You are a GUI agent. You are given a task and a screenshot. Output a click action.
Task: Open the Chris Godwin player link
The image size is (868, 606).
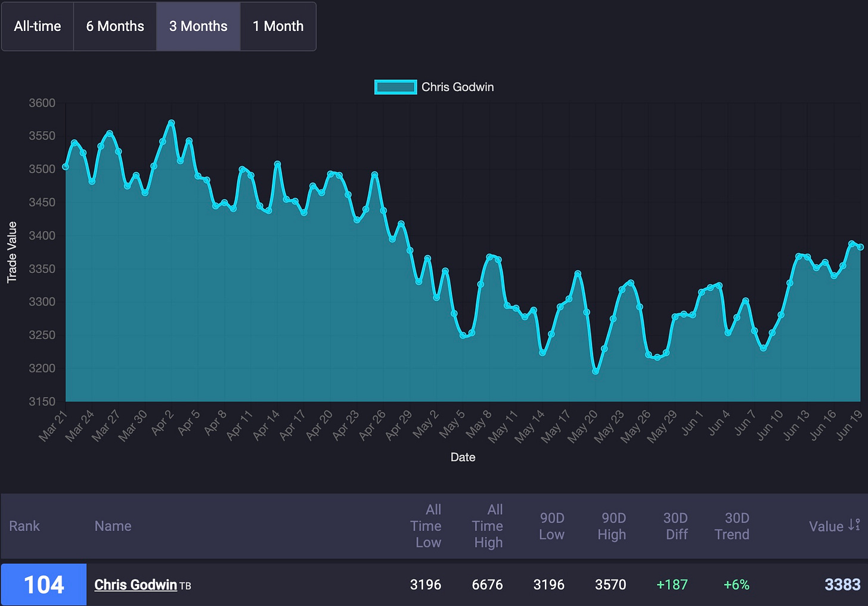[135, 585]
